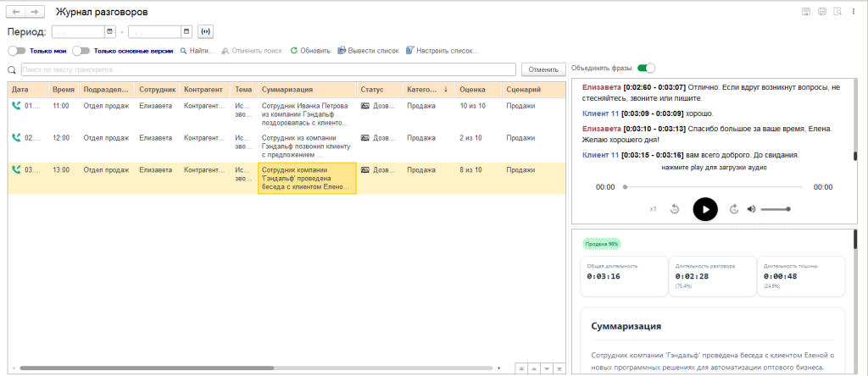Select the '8 из 10' rating cell
The image size is (868, 376).
click(x=478, y=178)
